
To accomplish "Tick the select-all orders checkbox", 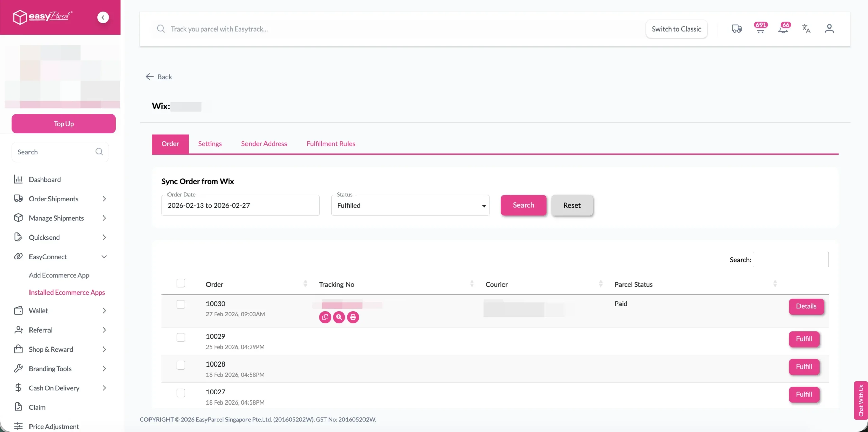I will point(181,283).
